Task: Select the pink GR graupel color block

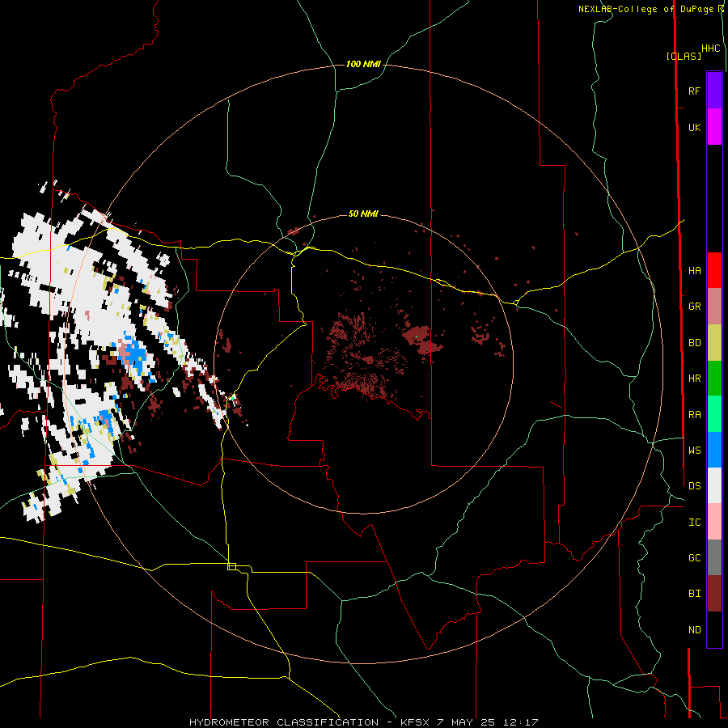Action: [714, 307]
